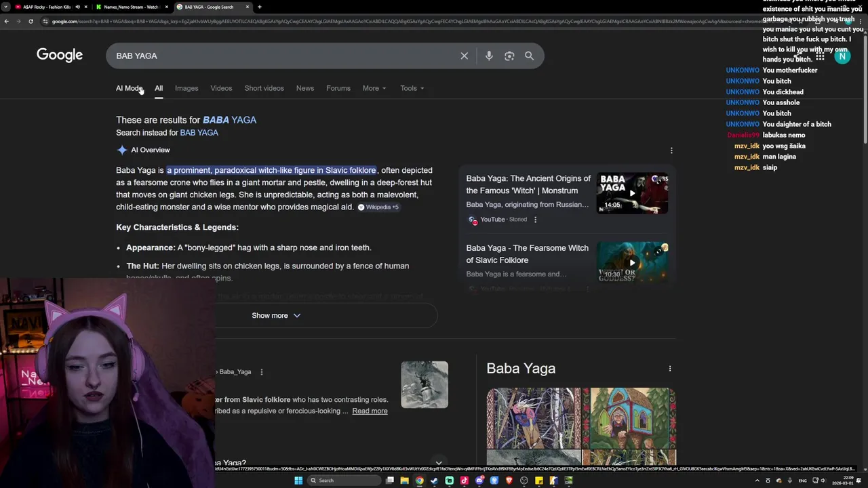Open the Google account avatar
The height and width of the screenshot is (488, 868).
click(x=842, y=56)
